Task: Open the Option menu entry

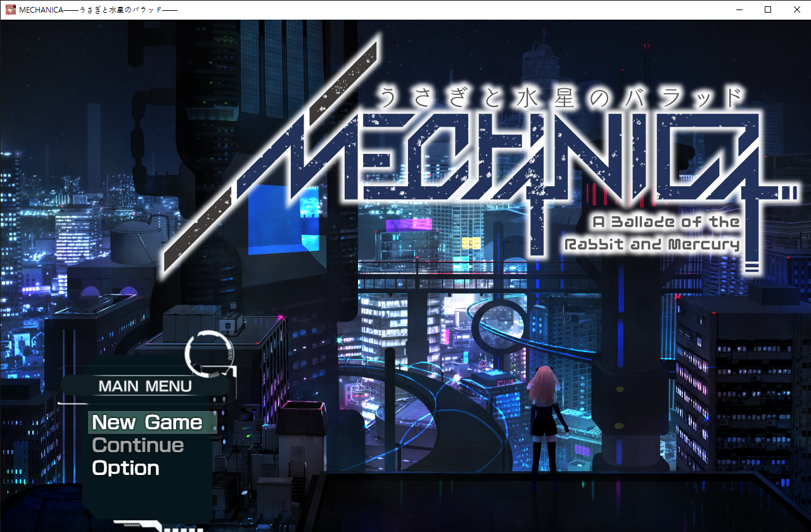Action: tap(125, 468)
